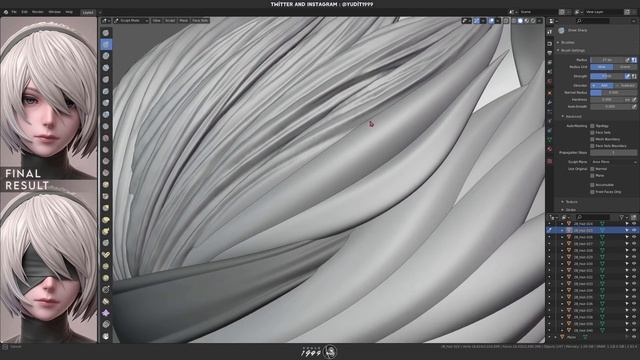
Task: Click the brush Radius slider
Action: (x=607, y=60)
